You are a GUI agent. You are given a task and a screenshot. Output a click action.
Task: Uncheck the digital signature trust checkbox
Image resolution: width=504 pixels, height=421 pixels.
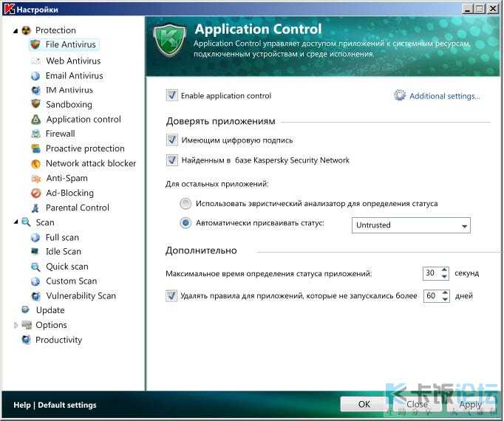(172, 140)
